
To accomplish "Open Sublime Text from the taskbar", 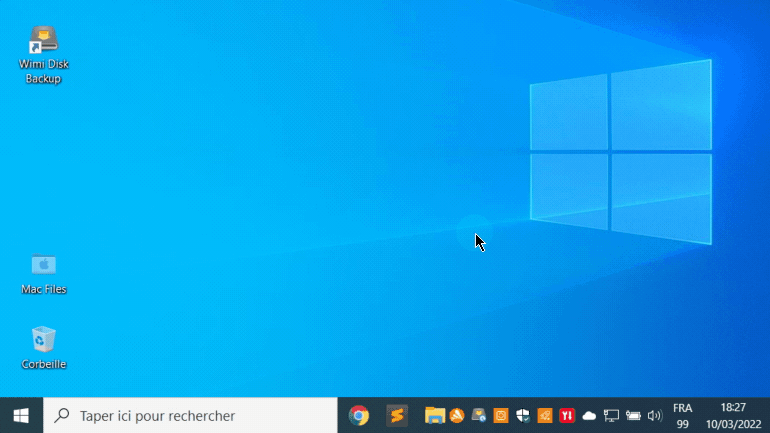I will [397, 416].
